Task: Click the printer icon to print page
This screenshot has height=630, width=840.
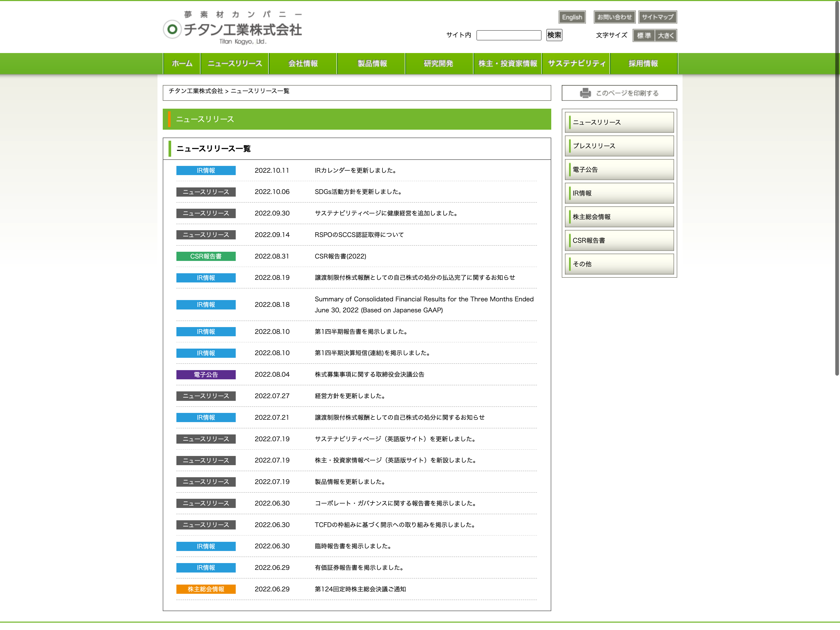Action: tap(585, 93)
